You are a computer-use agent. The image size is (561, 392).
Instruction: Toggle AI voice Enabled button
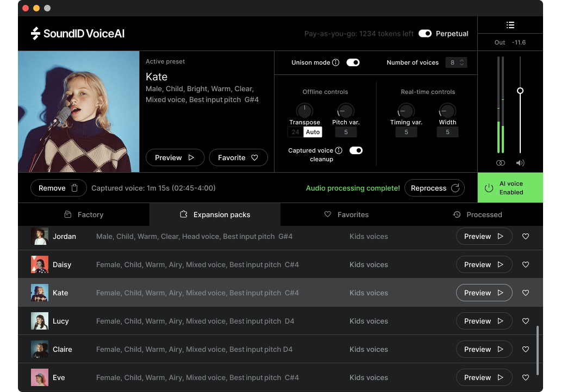coord(510,188)
